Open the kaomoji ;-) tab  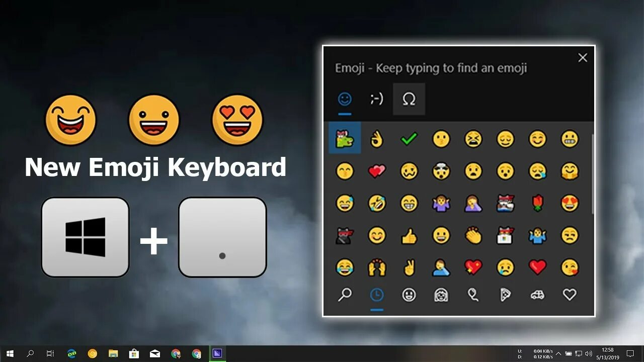[x=377, y=99]
